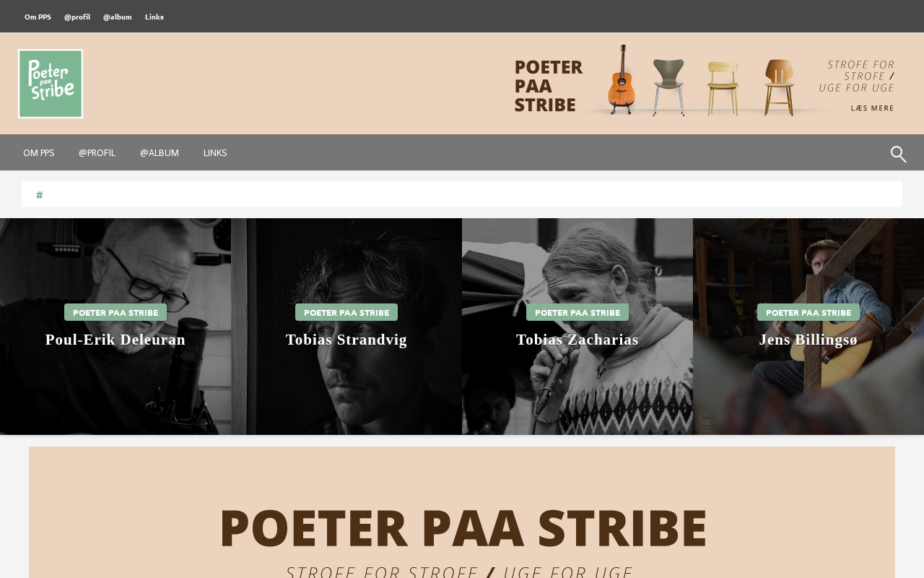
Task: Click category tag above Jens Billingsø
Action: pyautogui.click(x=808, y=312)
